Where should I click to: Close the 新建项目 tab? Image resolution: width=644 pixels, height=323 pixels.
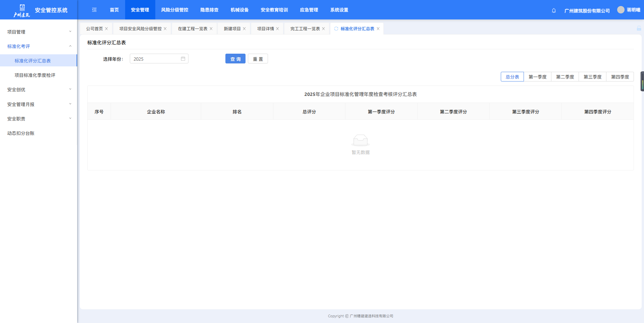[245, 29]
